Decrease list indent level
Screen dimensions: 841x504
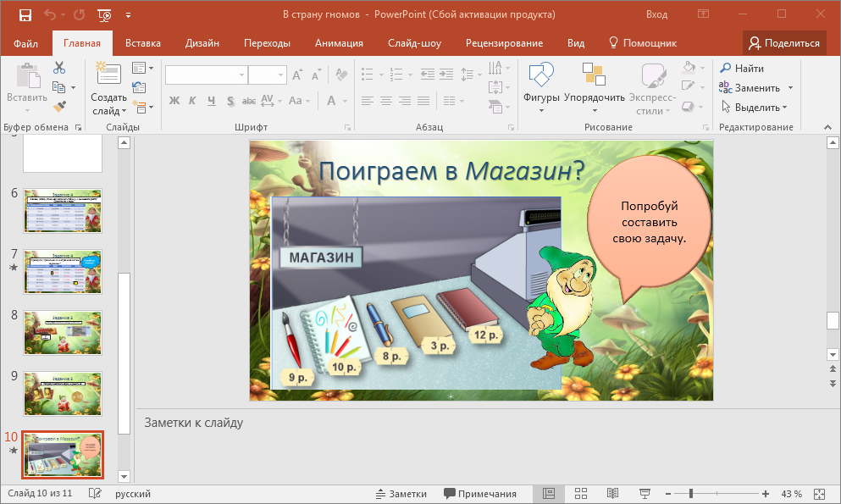pyautogui.click(x=427, y=74)
